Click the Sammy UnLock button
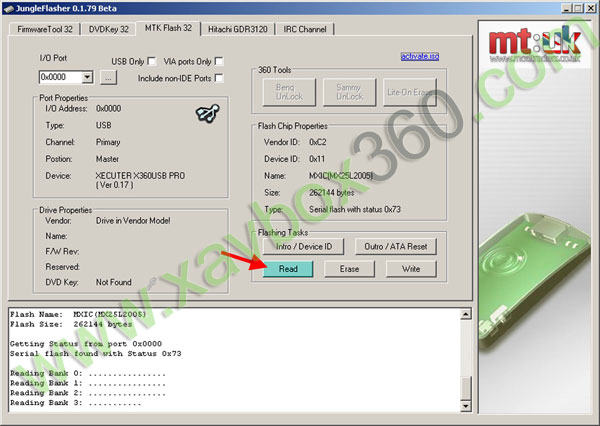 (349, 92)
